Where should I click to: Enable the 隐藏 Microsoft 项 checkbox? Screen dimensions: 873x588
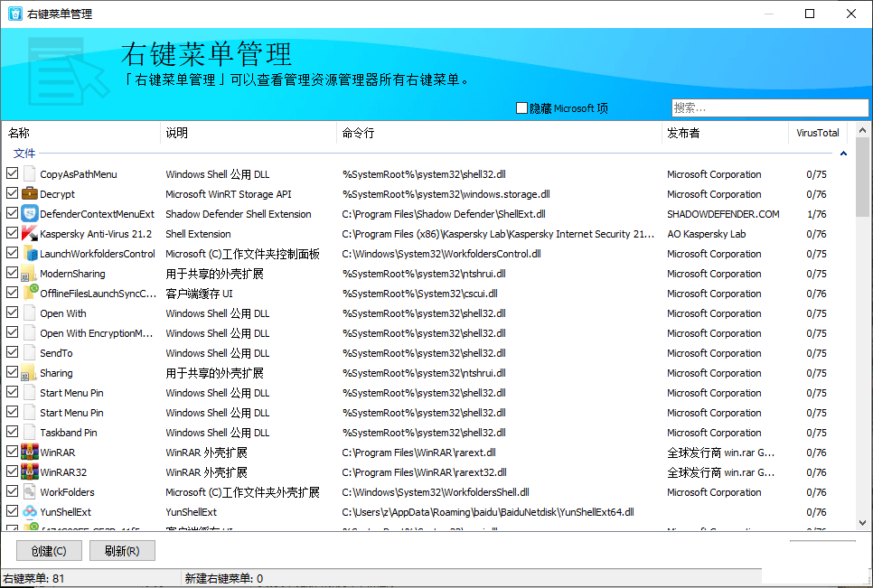point(521,107)
